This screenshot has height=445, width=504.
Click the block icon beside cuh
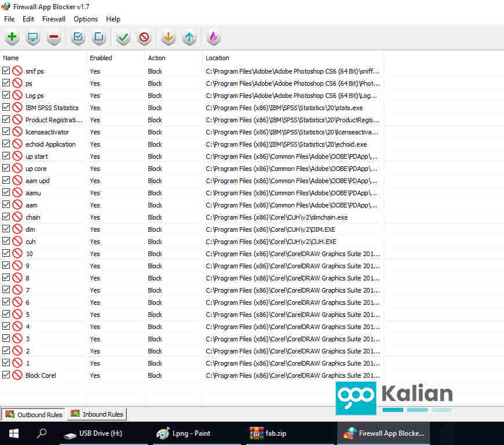[x=17, y=241]
